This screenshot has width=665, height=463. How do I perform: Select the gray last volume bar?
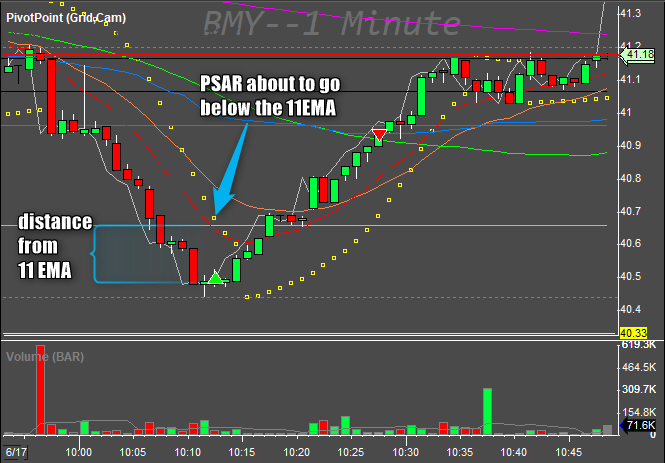[x=607, y=430]
